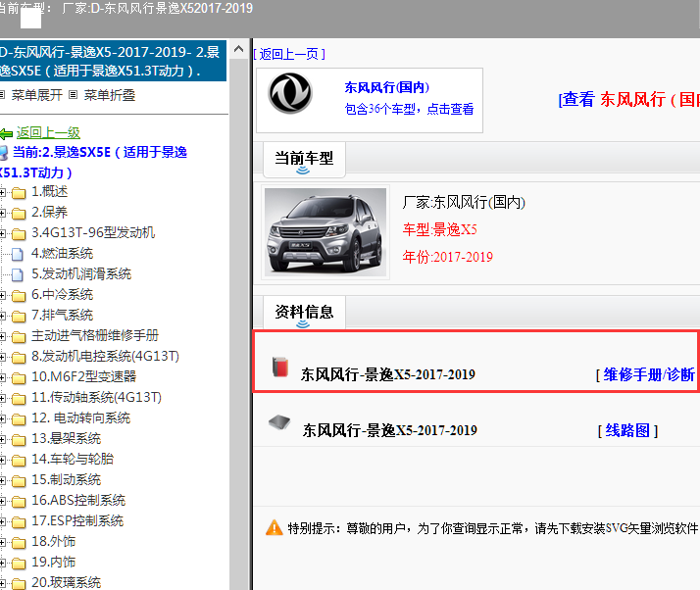700x590 pixels.
Task: Open the 东风风行(国内) brand link
Action: 386,87
